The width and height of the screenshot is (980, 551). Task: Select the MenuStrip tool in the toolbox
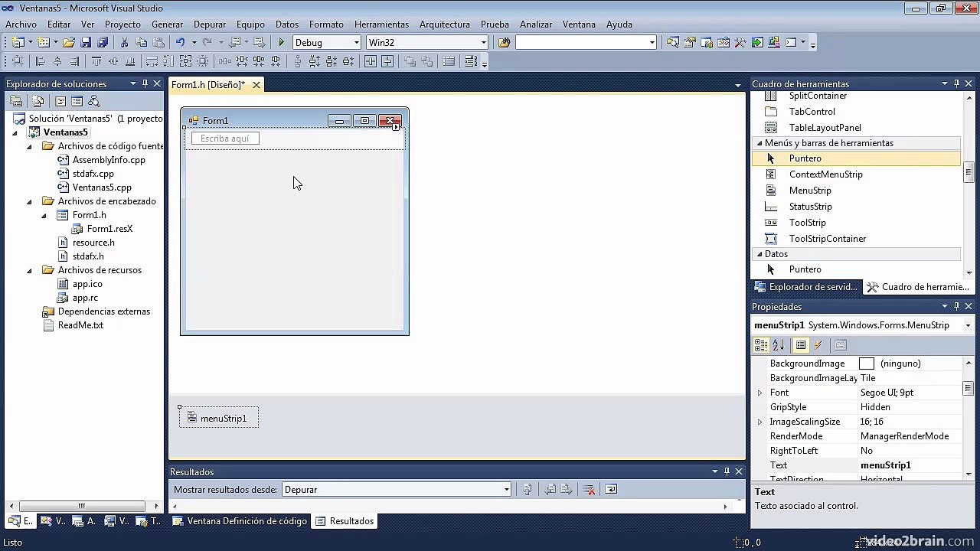(x=809, y=191)
